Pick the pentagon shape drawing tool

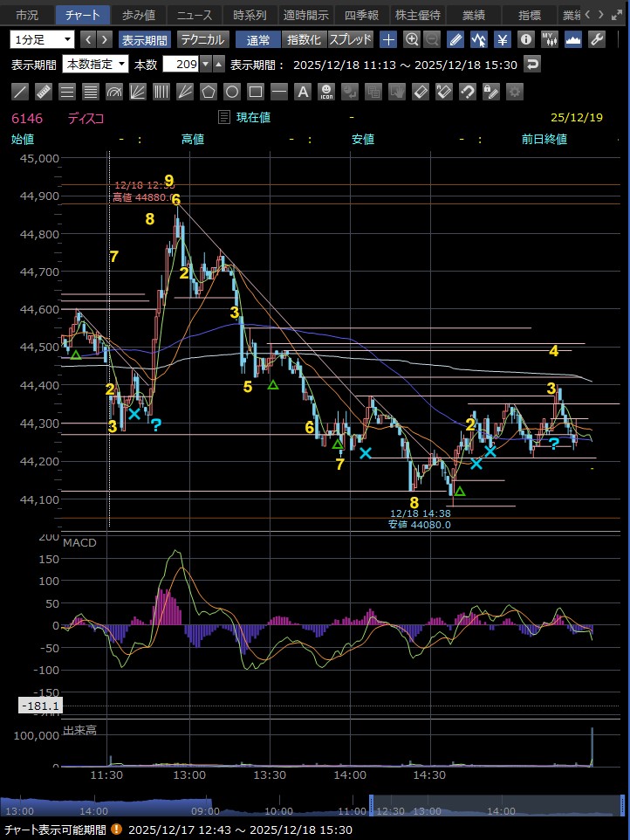point(209,92)
